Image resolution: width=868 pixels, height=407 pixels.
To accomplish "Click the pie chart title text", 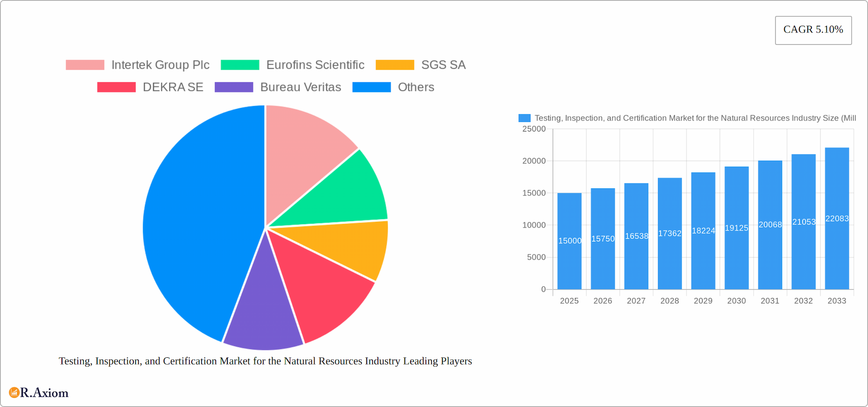I will click(265, 361).
